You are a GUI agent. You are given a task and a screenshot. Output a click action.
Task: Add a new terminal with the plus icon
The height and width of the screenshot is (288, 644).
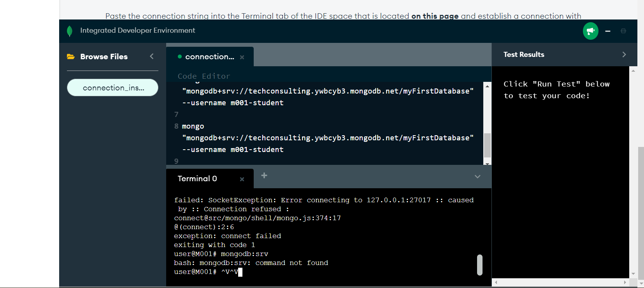(264, 175)
